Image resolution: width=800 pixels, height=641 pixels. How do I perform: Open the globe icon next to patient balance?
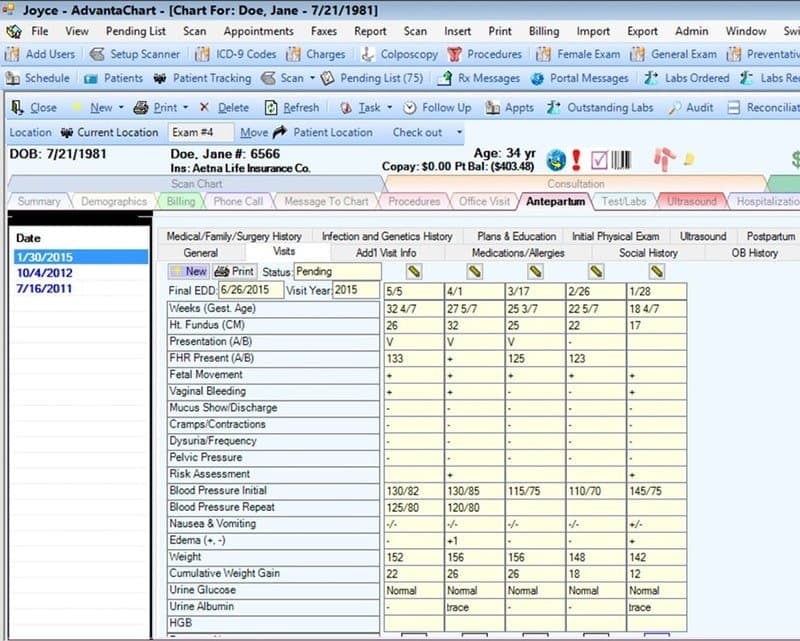point(556,160)
